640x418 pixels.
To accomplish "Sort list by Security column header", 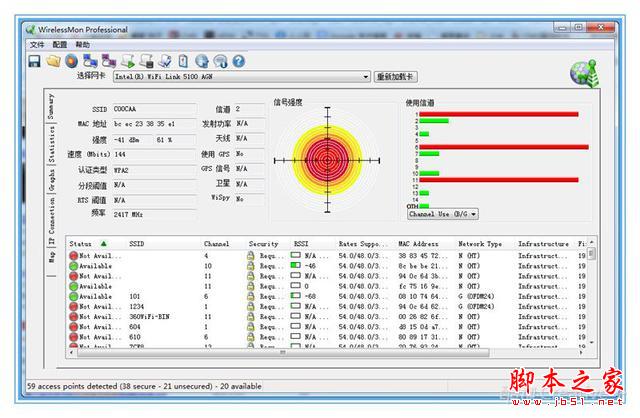I will [x=263, y=244].
